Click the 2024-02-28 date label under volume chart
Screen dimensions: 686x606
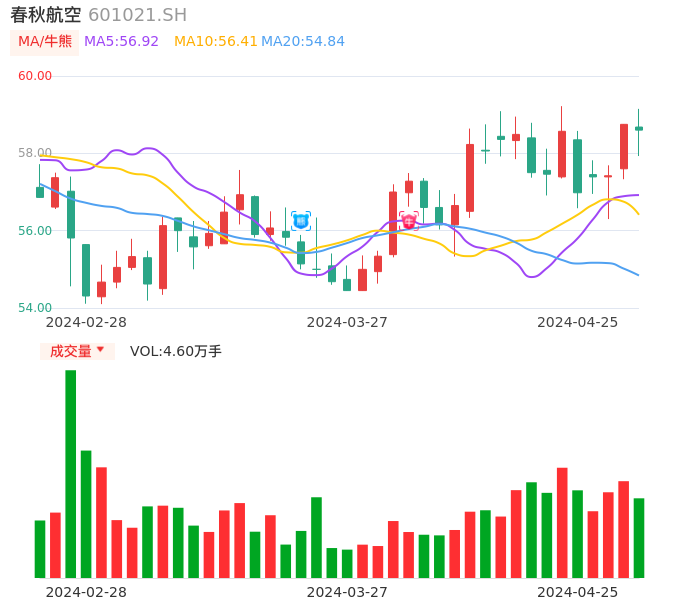coord(86,592)
